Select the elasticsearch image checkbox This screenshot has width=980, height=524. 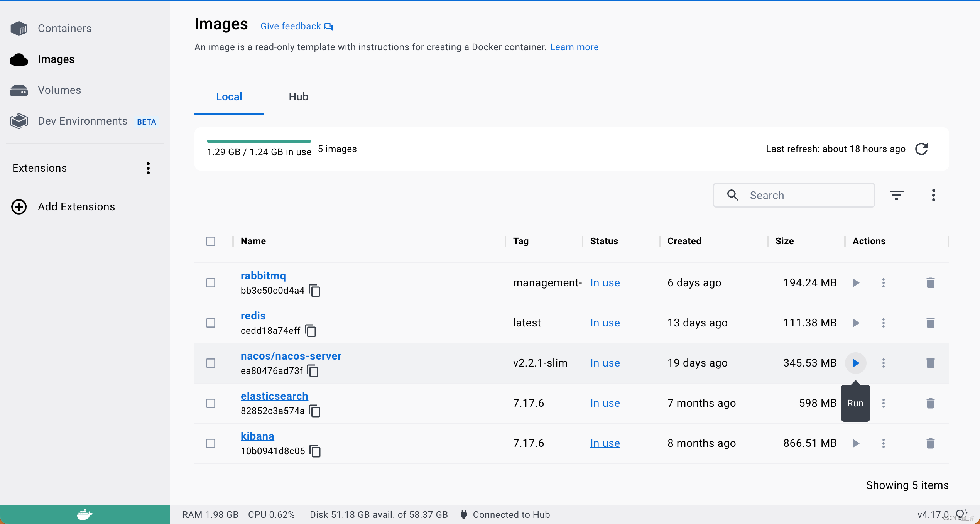click(x=211, y=403)
